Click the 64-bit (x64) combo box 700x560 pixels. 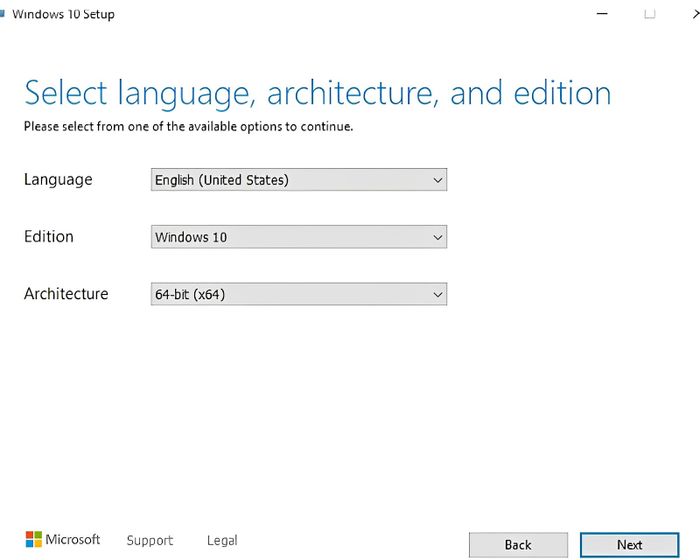point(299,294)
